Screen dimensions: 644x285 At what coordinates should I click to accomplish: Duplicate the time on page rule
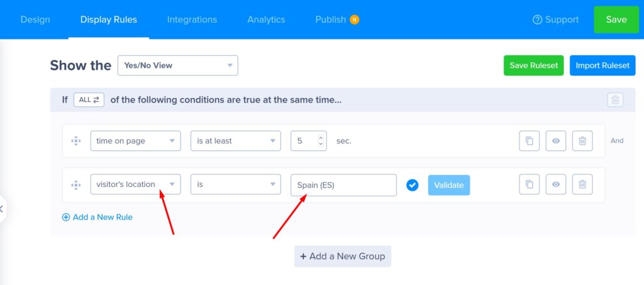pyautogui.click(x=529, y=141)
